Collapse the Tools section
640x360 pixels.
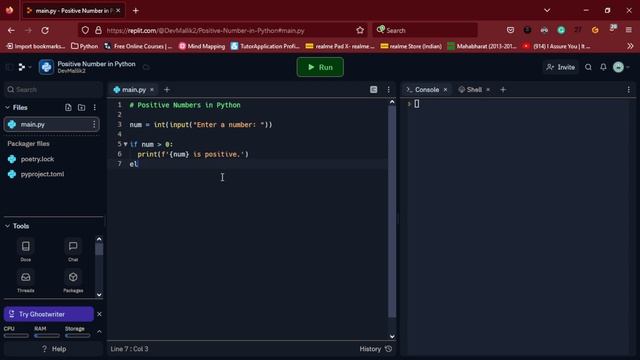(x=7, y=226)
